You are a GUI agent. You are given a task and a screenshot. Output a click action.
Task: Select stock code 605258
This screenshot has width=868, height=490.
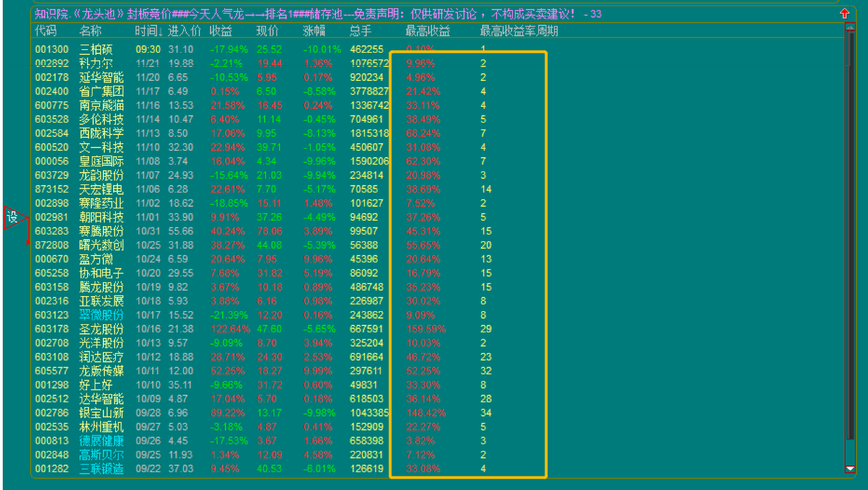52,273
